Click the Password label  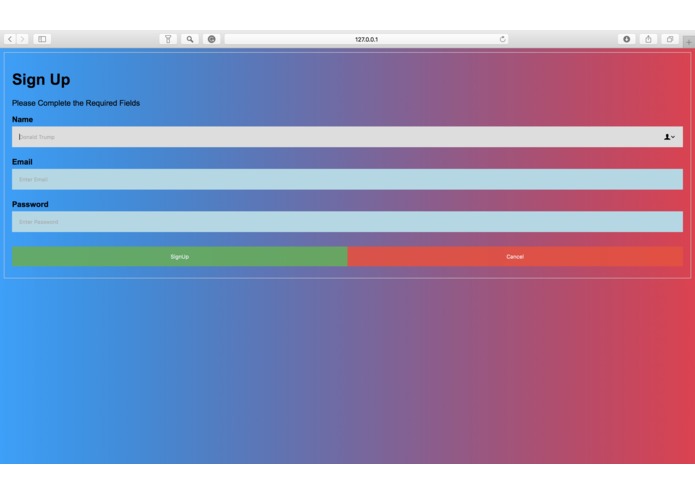tap(30, 204)
